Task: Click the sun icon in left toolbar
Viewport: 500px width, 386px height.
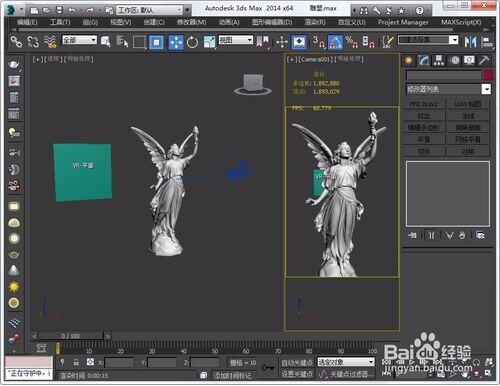Action: [x=14, y=286]
